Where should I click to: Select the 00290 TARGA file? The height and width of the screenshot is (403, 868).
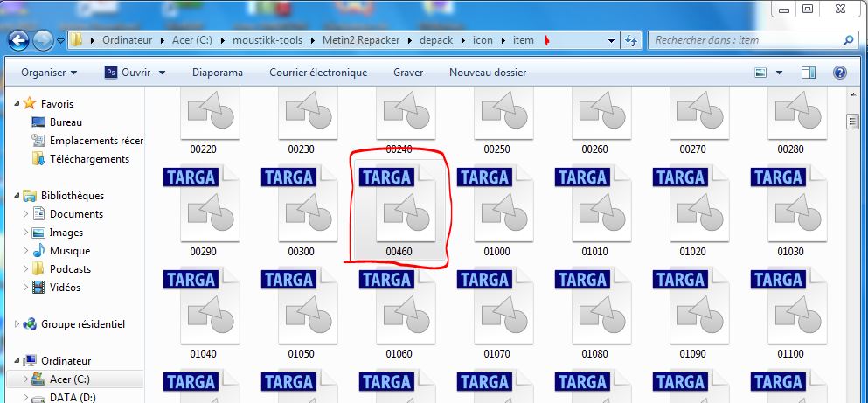pyautogui.click(x=203, y=211)
